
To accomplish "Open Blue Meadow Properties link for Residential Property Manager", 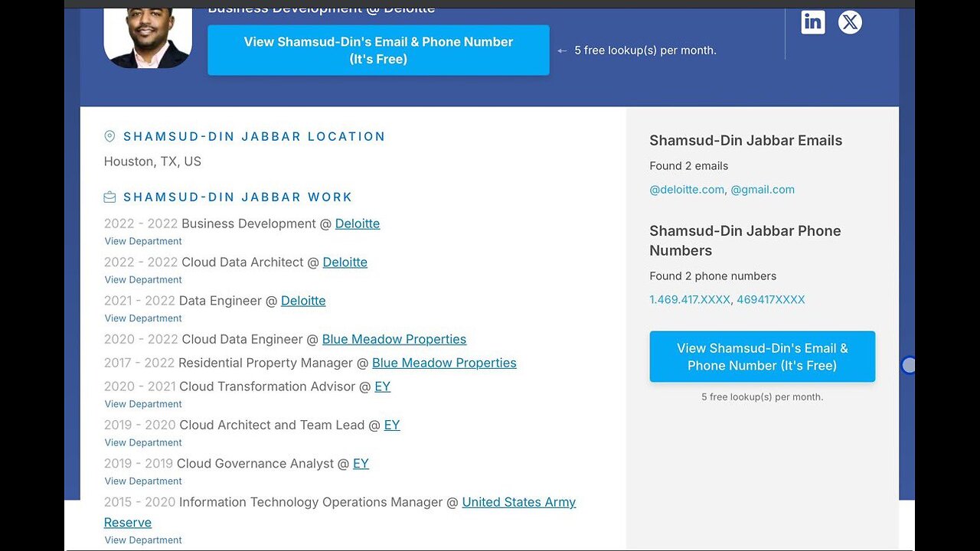I will click(x=444, y=363).
